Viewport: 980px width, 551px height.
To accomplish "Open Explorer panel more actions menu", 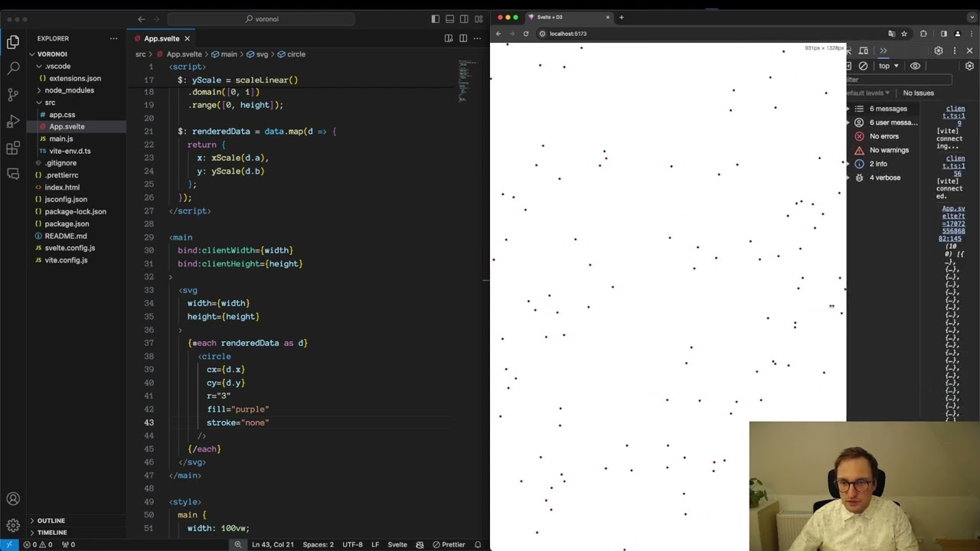I will pyautogui.click(x=113, y=38).
